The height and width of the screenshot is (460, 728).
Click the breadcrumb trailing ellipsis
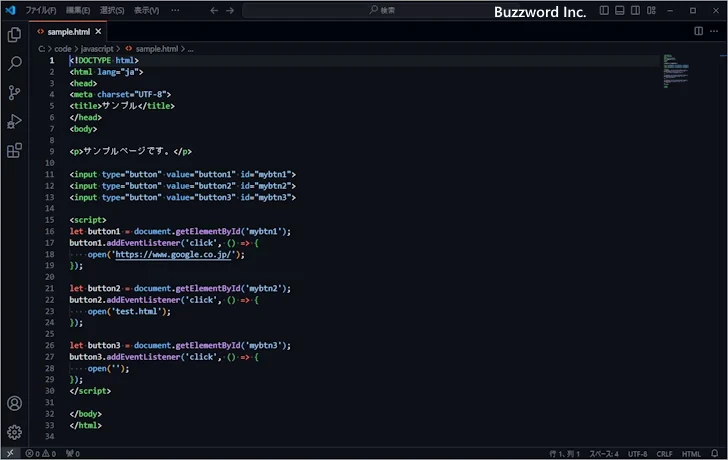coord(190,49)
